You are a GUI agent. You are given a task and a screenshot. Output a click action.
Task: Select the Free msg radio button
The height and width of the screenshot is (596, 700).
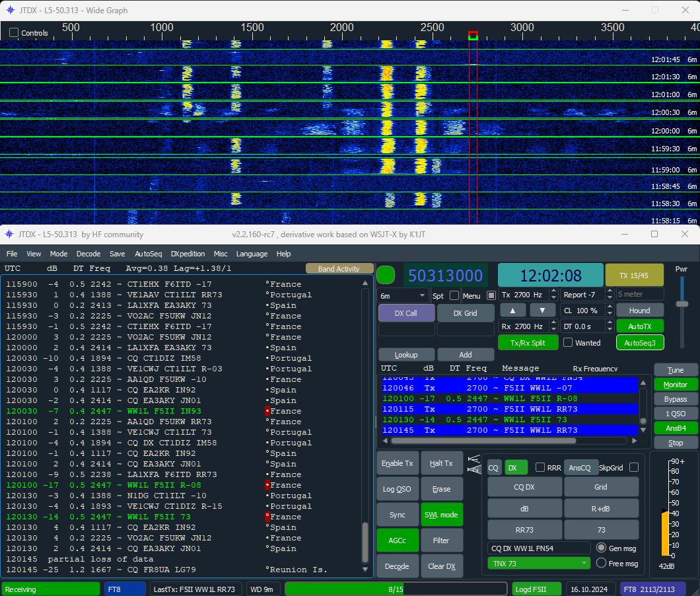[602, 563]
